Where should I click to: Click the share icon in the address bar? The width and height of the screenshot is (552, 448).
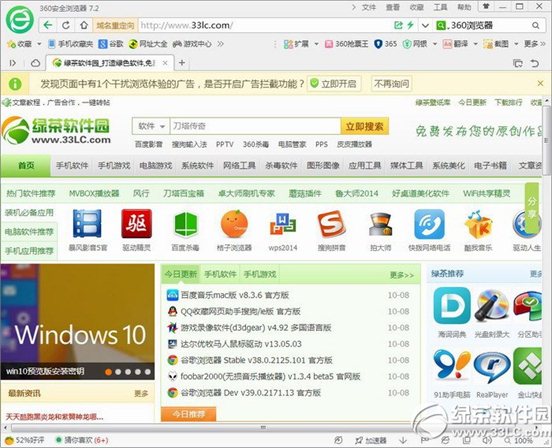point(398,25)
